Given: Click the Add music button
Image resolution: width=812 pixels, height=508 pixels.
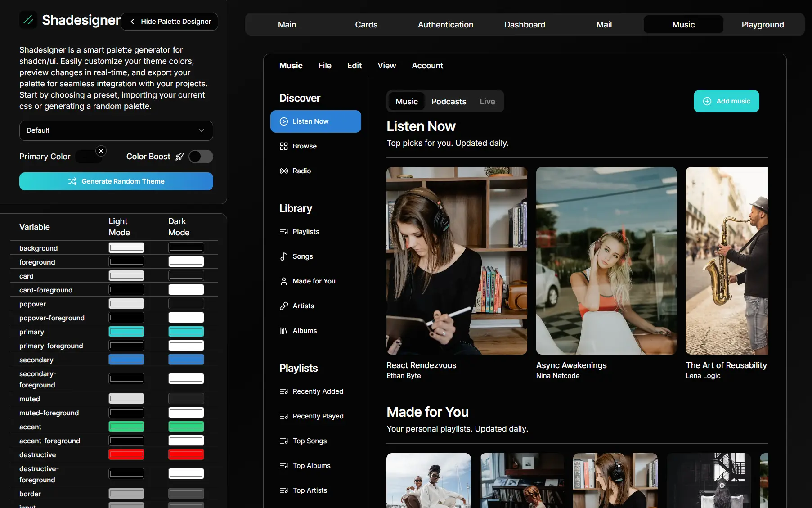Looking at the screenshot, I should coord(726,101).
